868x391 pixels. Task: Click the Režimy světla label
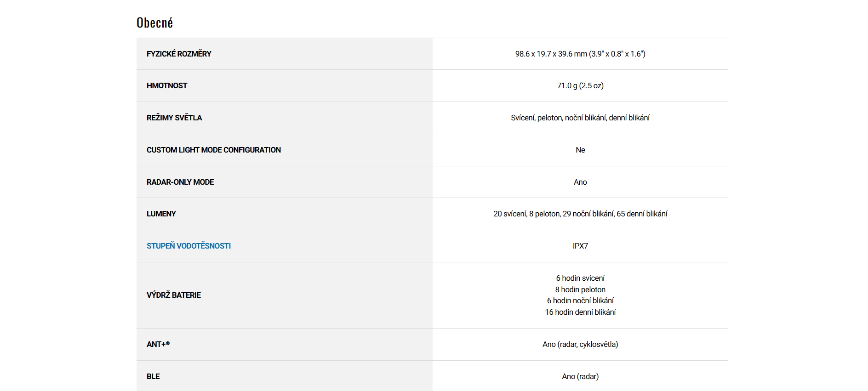tap(174, 118)
